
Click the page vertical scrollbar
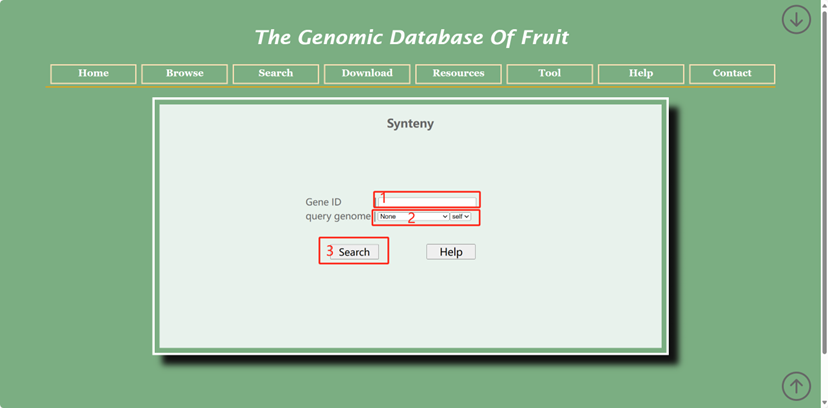click(824, 182)
